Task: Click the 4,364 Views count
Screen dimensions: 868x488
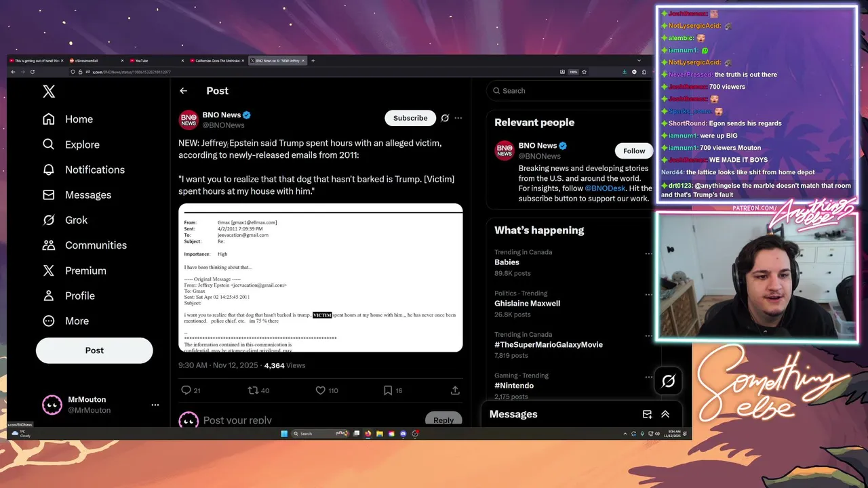Action: tap(285, 365)
